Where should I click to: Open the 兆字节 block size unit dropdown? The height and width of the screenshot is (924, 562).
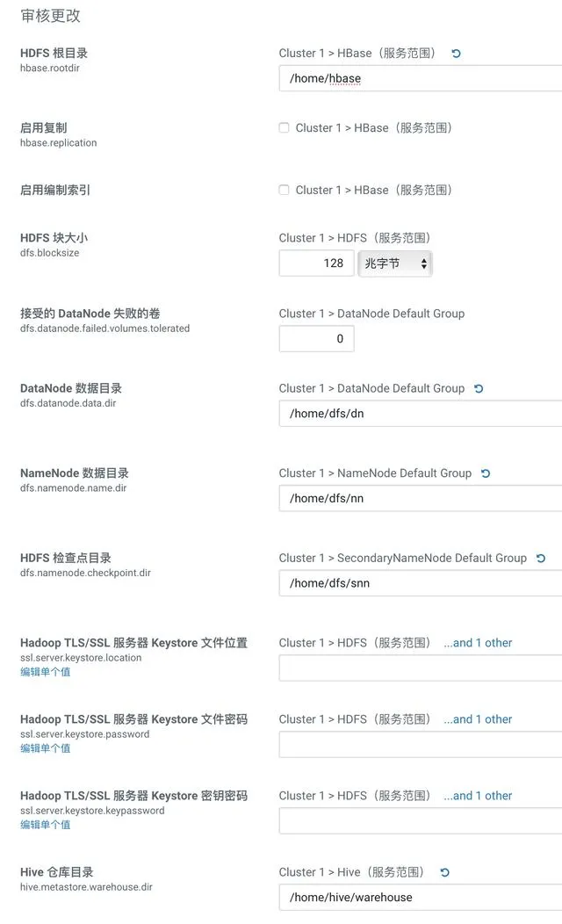coord(395,263)
